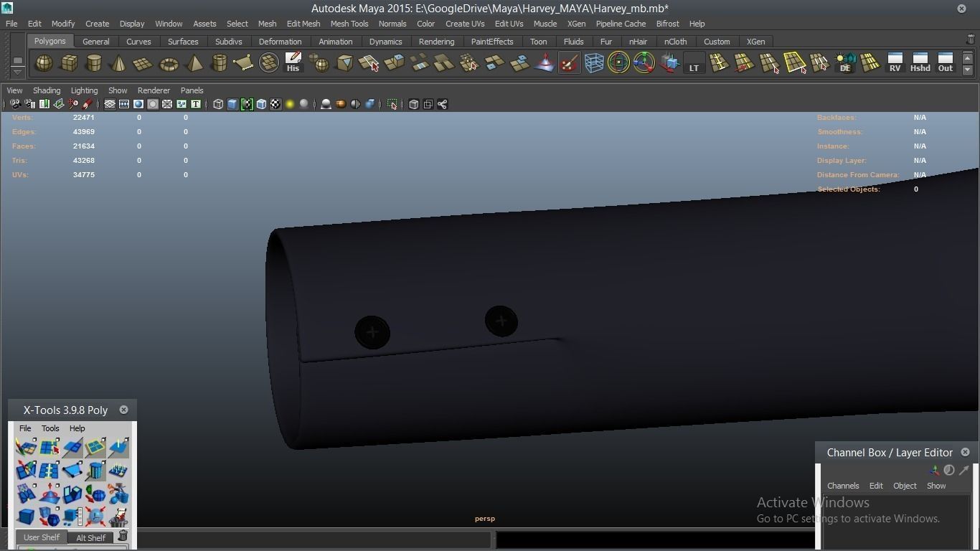Click the yellow light sphere viewport icon

(x=290, y=104)
